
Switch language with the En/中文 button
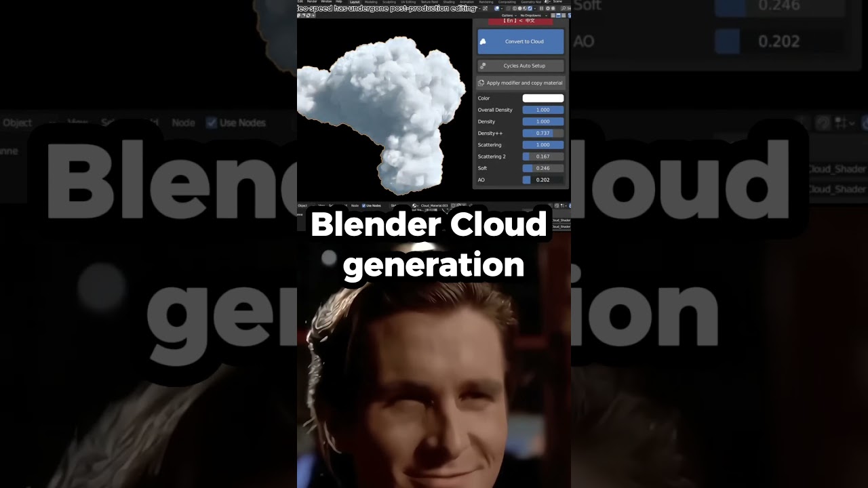coord(520,21)
